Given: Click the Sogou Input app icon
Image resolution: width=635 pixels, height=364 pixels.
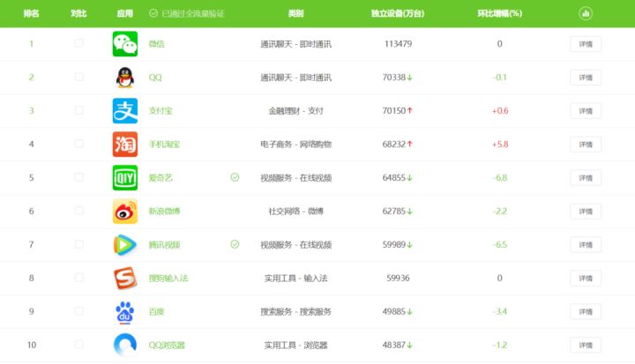Looking at the screenshot, I should [124, 278].
